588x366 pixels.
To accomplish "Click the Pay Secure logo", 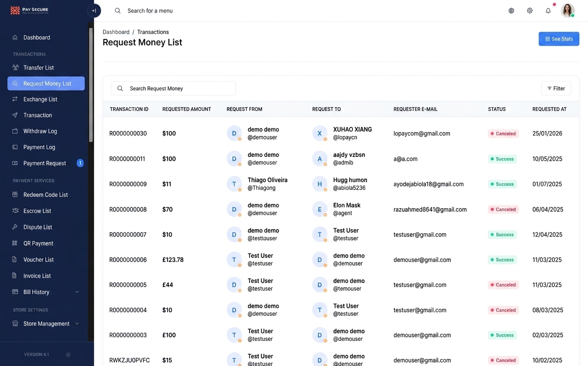I will click(x=30, y=10).
